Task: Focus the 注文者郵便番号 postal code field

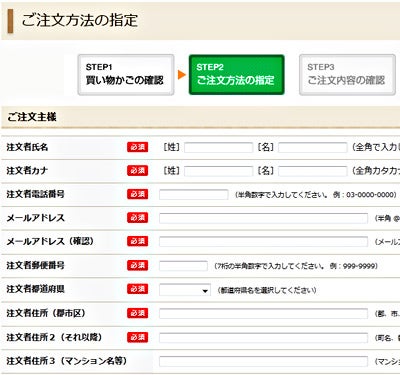Action: click(183, 266)
